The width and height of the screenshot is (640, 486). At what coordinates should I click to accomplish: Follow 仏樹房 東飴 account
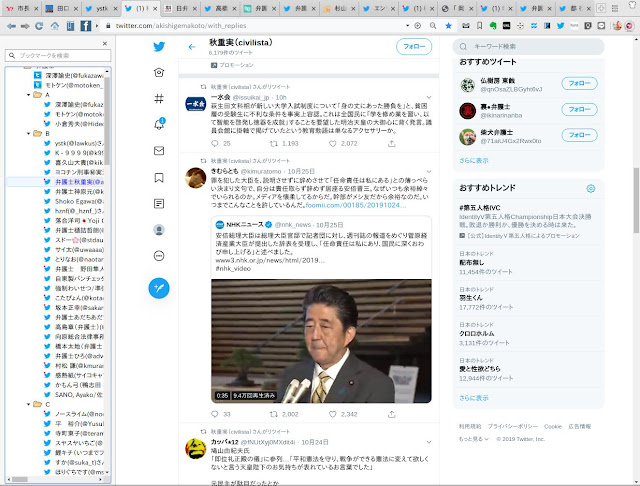click(x=579, y=83)
